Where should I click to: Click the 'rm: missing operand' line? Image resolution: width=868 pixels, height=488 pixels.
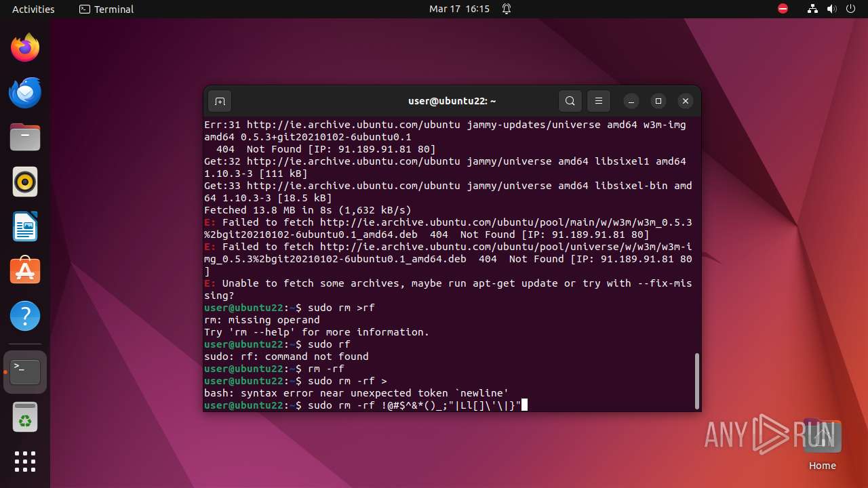coord(262,320)
